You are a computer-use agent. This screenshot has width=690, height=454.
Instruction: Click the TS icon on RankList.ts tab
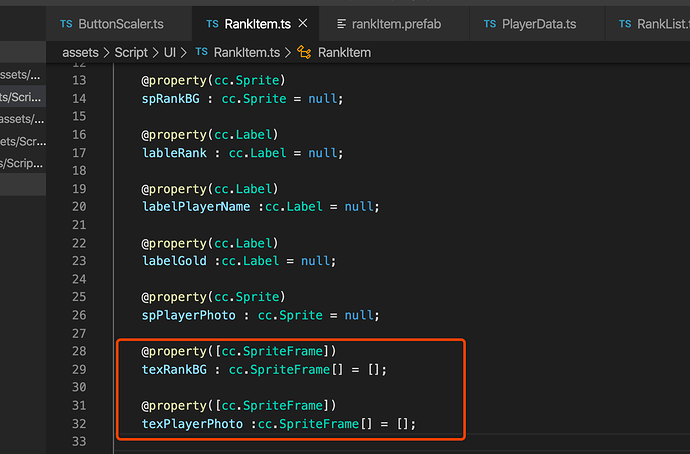(x=625, y=23)
